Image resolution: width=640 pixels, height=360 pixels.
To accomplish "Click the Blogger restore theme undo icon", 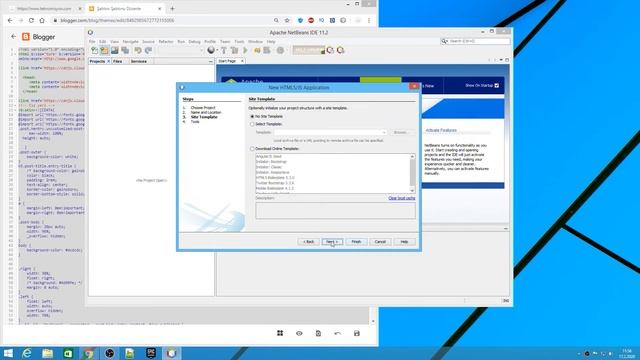I will (x=338, y=333).
